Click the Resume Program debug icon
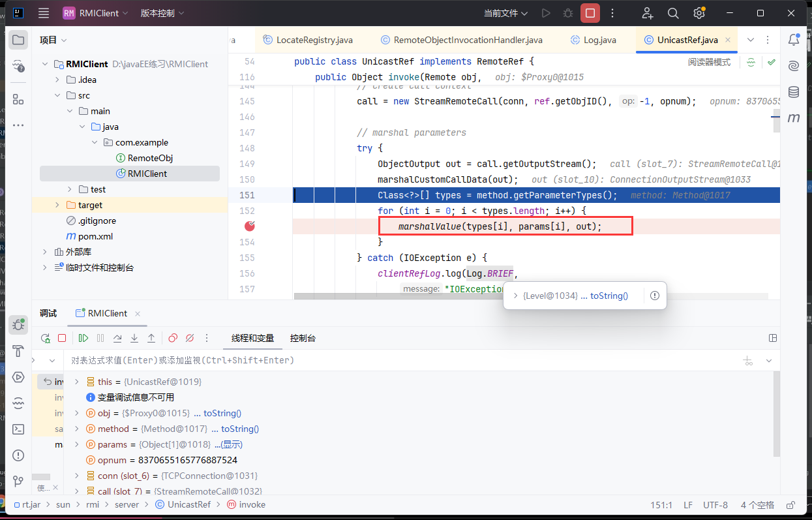Image resolution: width=812 pixels, height=520 pixels. [83, 338]
